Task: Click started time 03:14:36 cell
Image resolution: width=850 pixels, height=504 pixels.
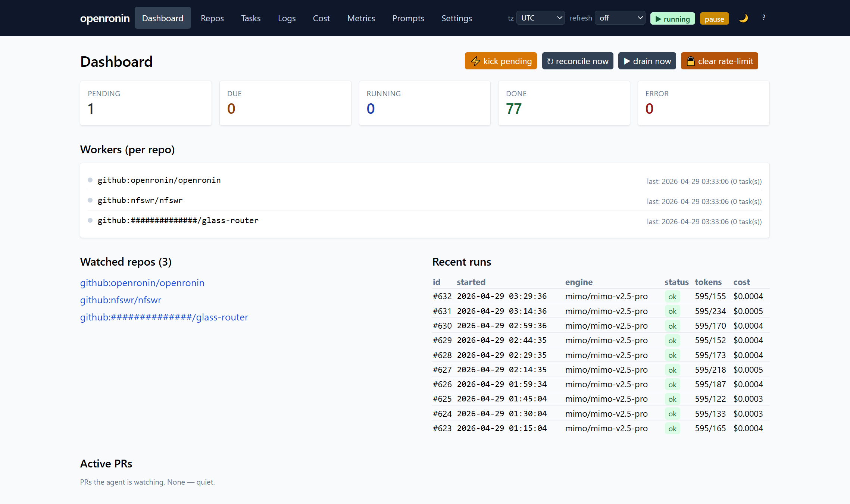Action: tap(502, 311)
